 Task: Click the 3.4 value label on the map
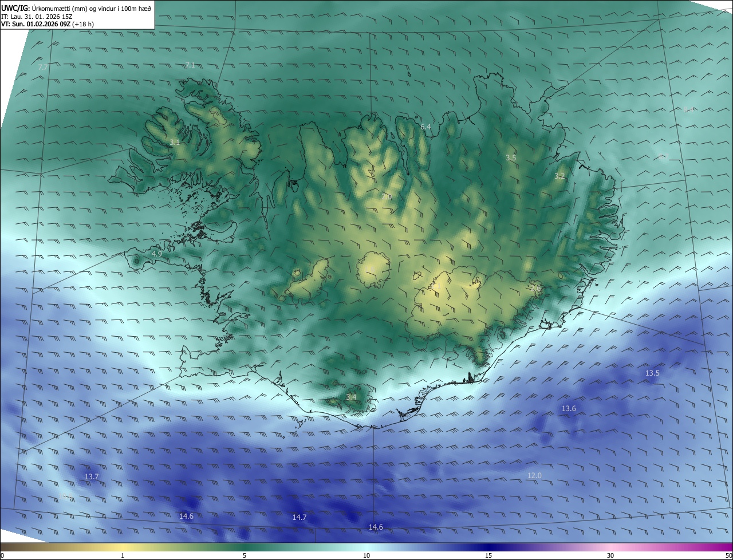351,397
